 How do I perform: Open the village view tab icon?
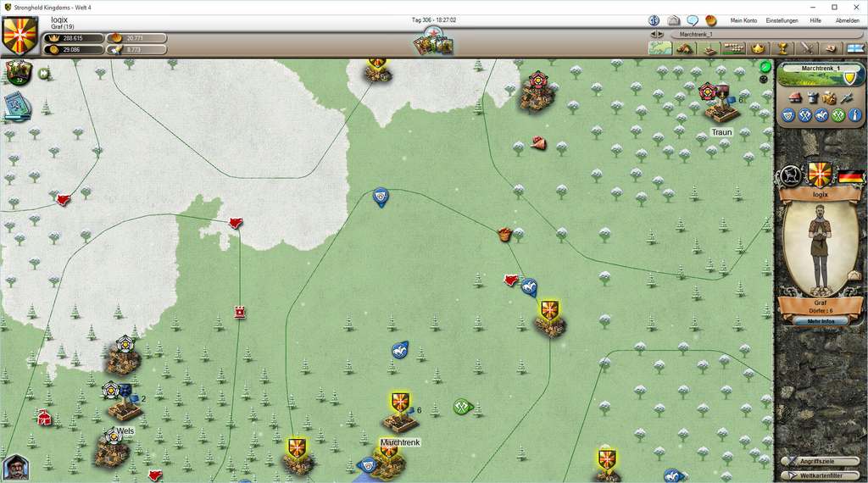[x=685, y=48]
